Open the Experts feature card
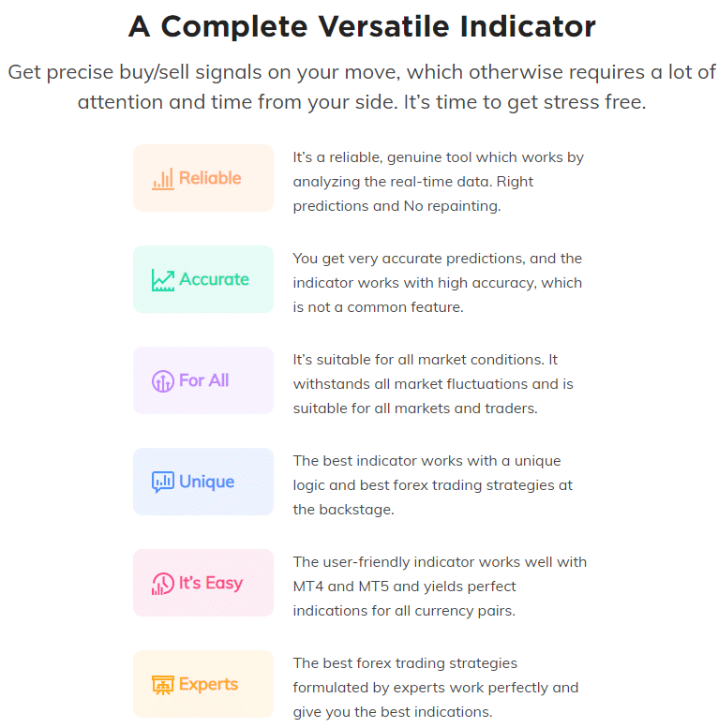This screenshot has height=728, width=718. point(203,684)
